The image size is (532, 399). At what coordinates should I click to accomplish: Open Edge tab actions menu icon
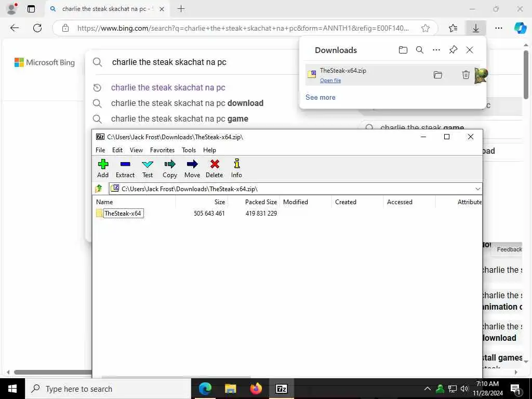tap(31, 9)
